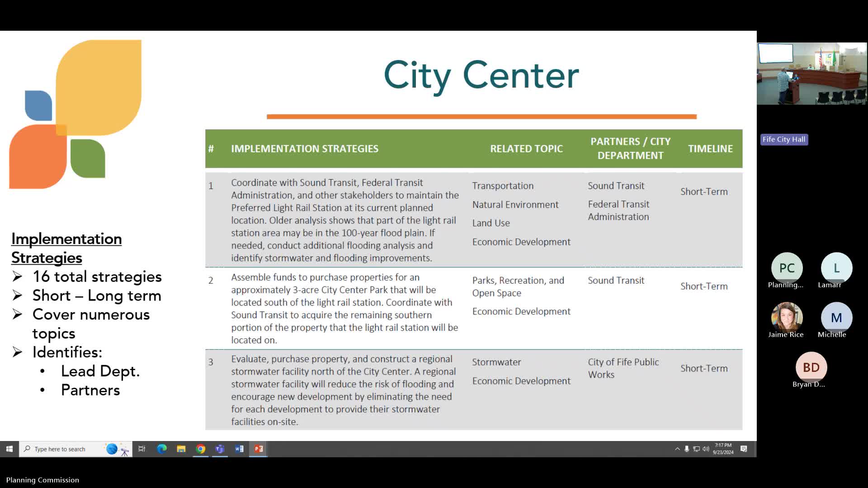Click Natural Environment topic in row 1
This screenshot has width=868, height=488.
pos(515,205)
